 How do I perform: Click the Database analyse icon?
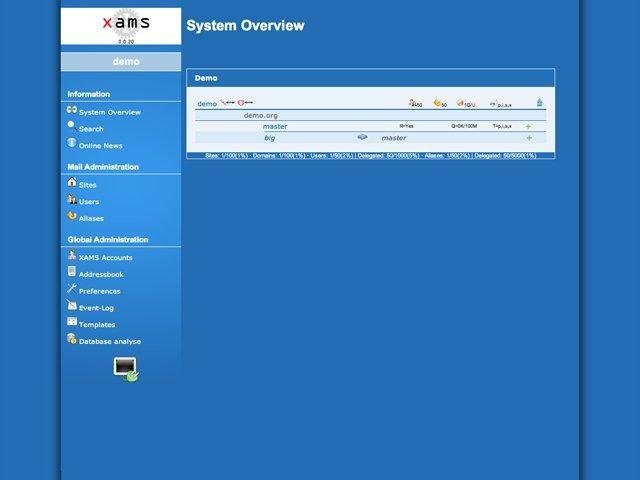[x=72, y=338]
